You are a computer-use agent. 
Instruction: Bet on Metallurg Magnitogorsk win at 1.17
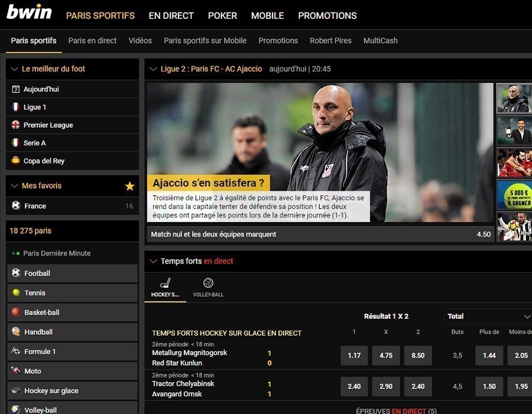tap(354, 355)
